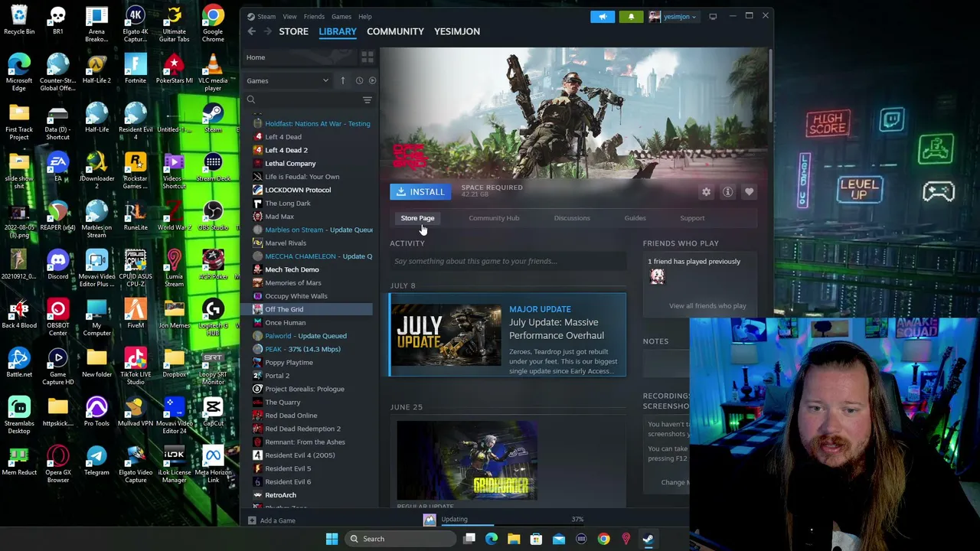Show Off The Grid game info icon

coord(727,192)
